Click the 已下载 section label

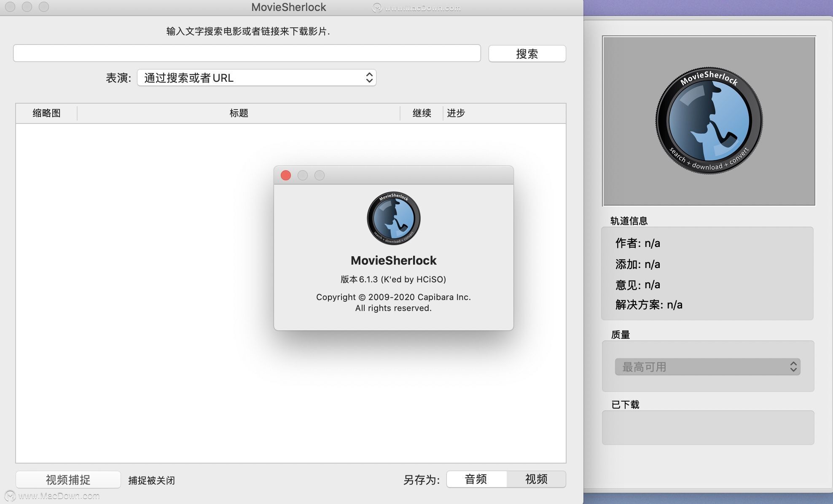coord(626,405)
